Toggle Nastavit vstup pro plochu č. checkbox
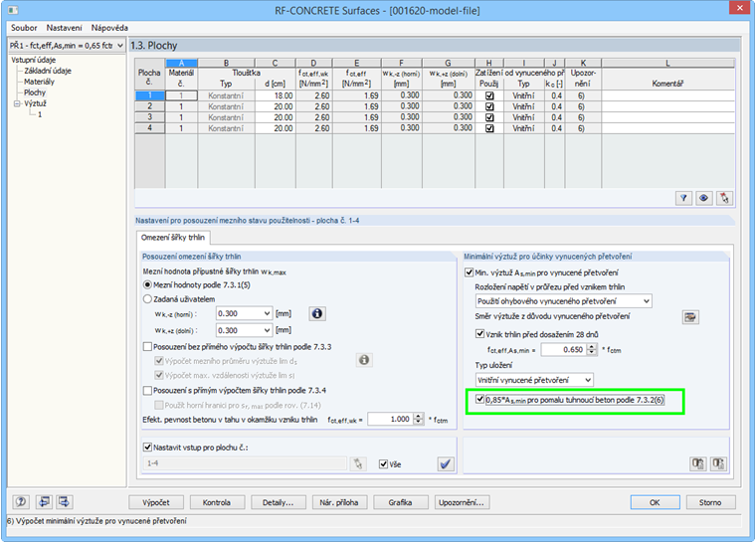Image resolution: width=756 pixels, height=542 pixels. coord(147,447)
